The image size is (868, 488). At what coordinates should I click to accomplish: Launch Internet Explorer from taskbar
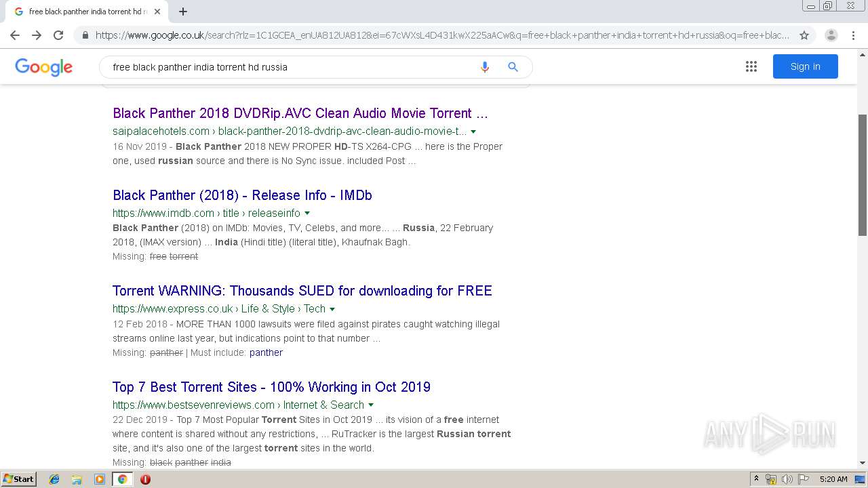pyautogui.click(x=54, y=479)
